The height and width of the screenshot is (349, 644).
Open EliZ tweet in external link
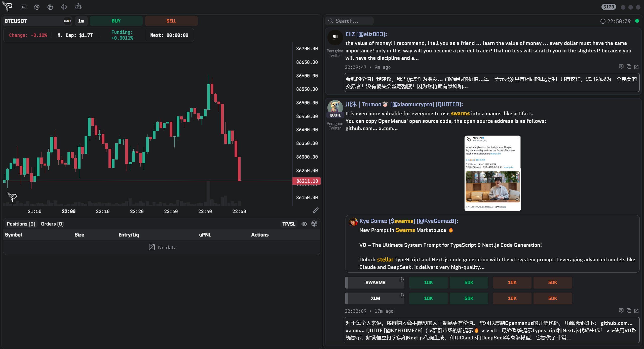coord(636,67)
